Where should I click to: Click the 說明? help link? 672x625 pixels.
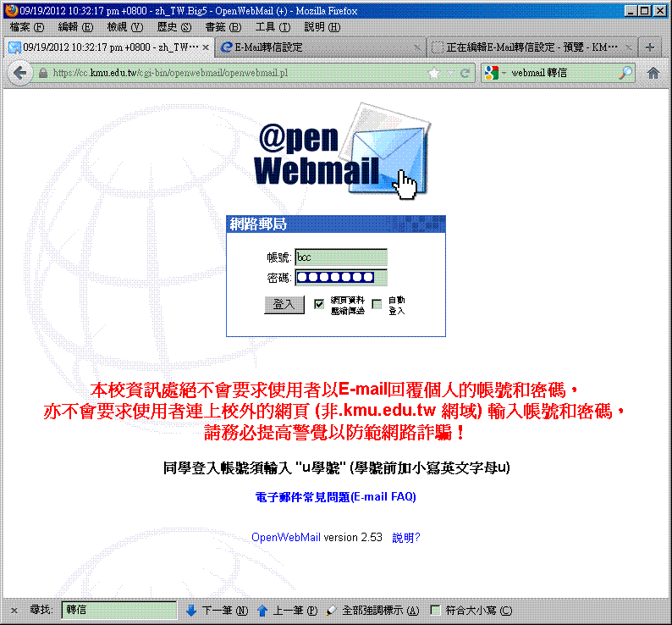(x=406, y=538)
